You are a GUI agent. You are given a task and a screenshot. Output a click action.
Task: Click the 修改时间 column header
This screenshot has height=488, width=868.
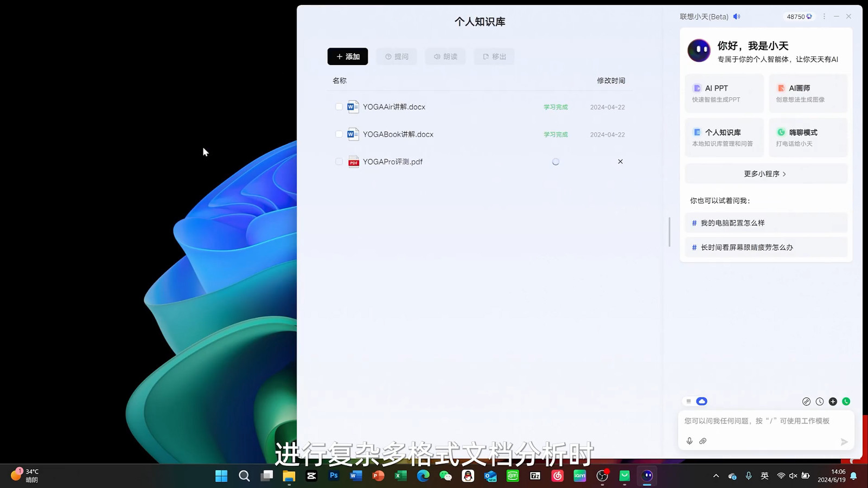click(611, 80)
